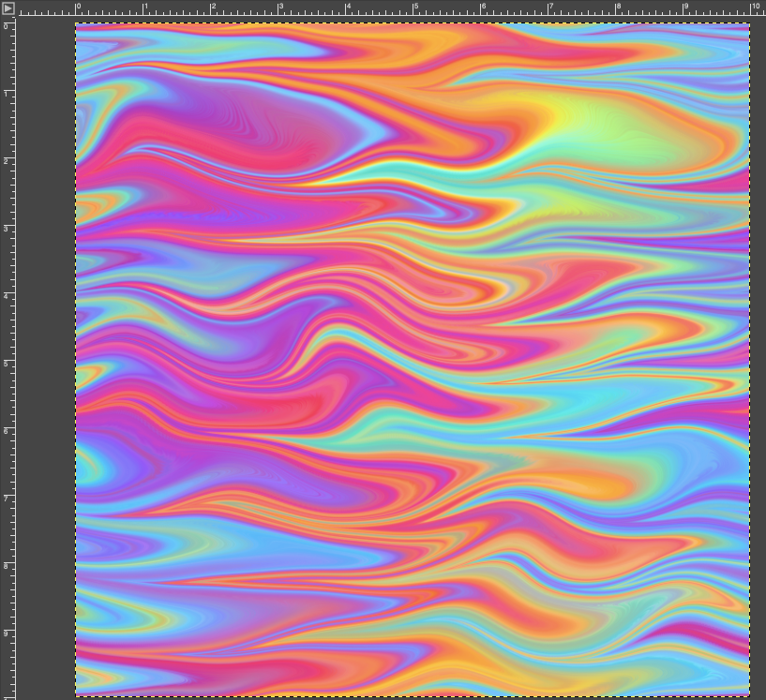This screenshot has width=766, height=700.
Task: Click the 9 mark on vertical ruler
Action: pyautogui.click(x=8, y=632)
